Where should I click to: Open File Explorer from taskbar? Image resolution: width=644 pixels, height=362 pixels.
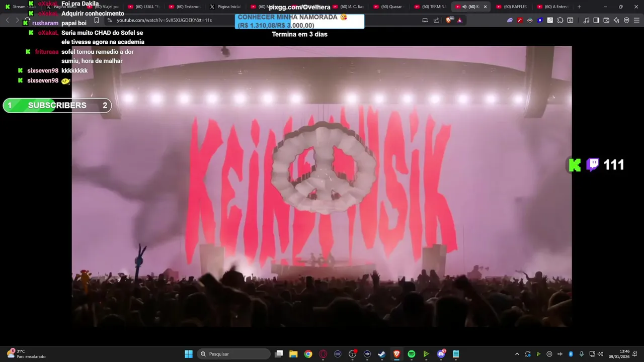(x=293, y=354)
